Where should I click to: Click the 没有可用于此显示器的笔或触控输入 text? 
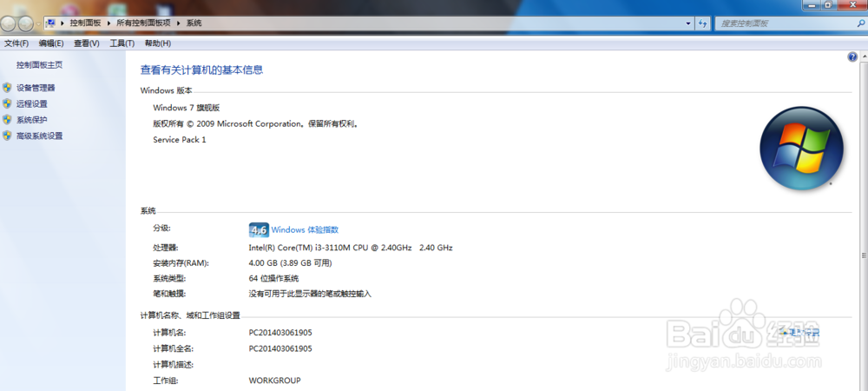(310, 294)
